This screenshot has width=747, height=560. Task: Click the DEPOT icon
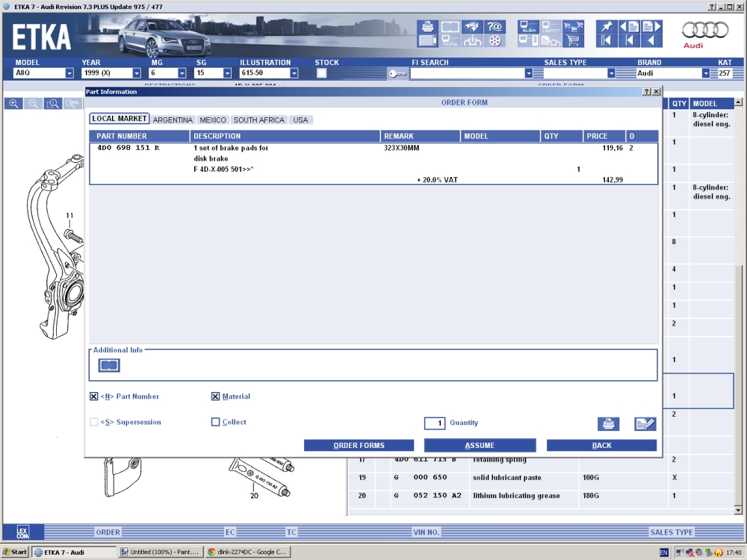click(551, 26)
